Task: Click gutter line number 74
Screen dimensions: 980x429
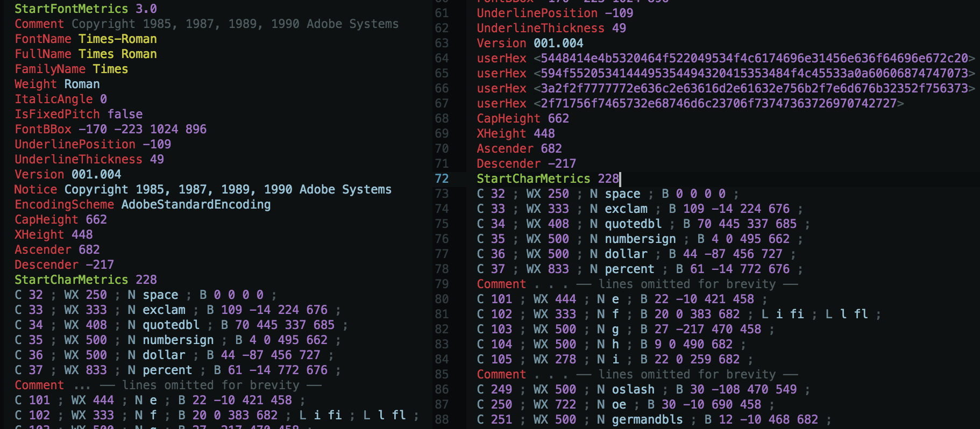Action: [442, 209]
